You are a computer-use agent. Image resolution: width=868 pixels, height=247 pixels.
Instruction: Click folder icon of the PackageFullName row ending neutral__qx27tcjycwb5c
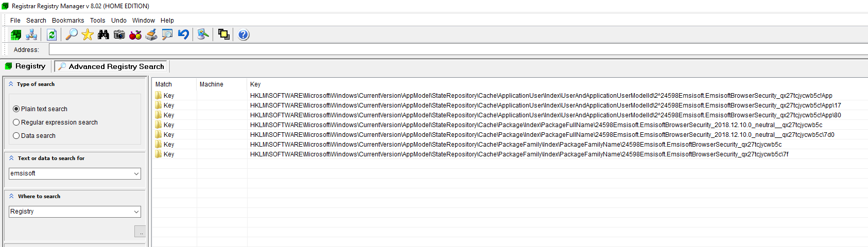point(159,125)
